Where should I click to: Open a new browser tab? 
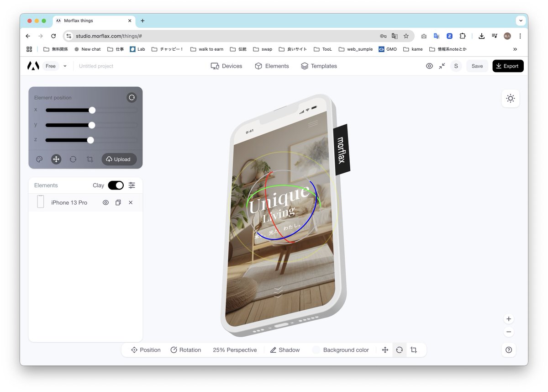(142, 21)
